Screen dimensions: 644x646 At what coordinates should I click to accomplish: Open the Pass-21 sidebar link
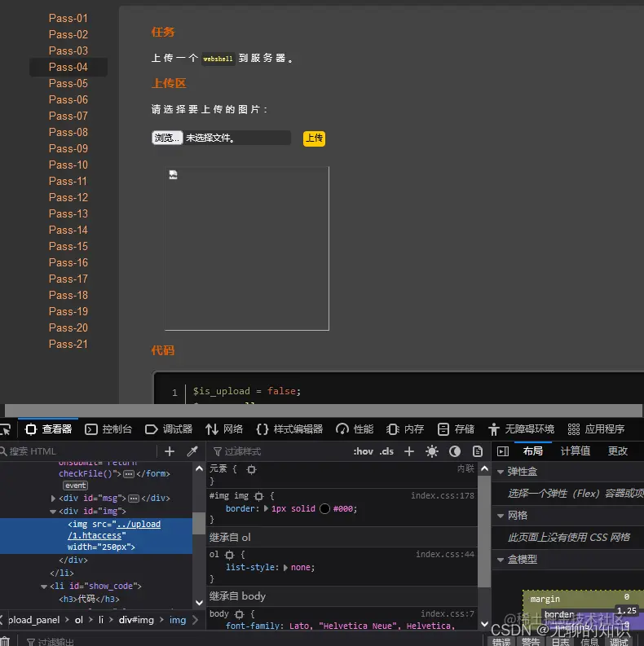pyautogui.click(x=68, y=344)
